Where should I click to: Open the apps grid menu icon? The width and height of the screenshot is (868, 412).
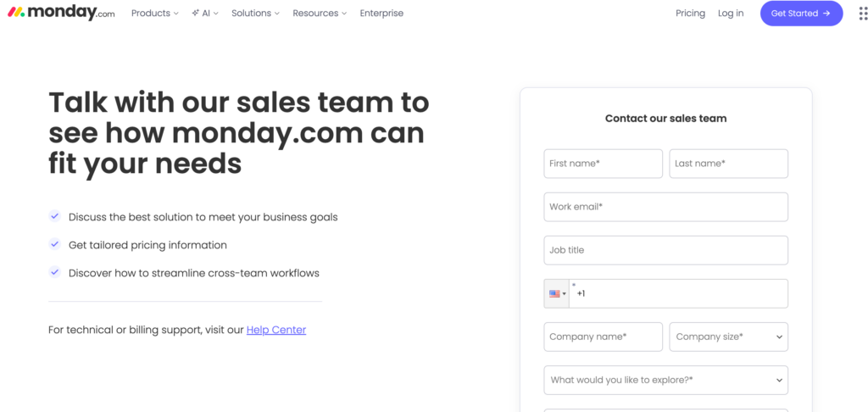(x=863, y=14)
